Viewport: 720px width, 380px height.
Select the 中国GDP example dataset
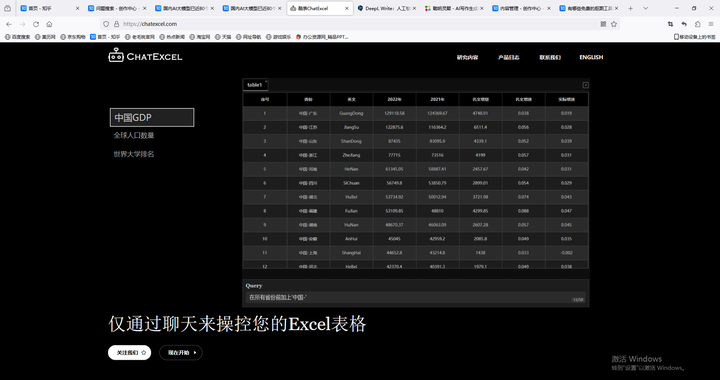click(152, 117)
